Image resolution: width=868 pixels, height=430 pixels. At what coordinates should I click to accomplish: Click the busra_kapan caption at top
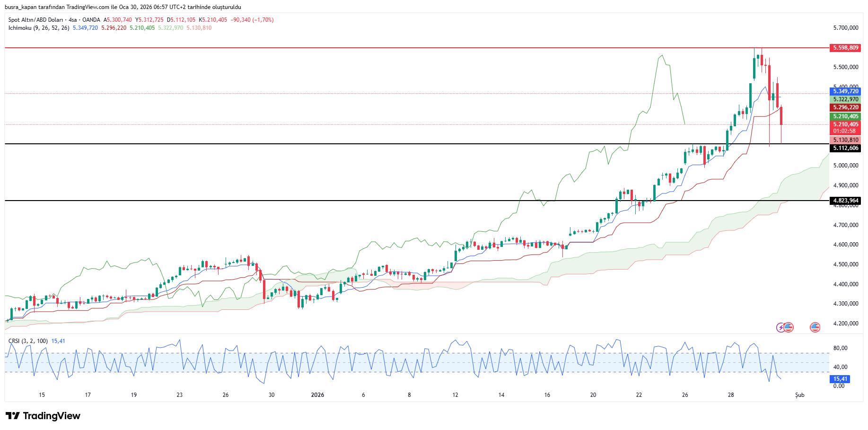click(x=123, y=7)
